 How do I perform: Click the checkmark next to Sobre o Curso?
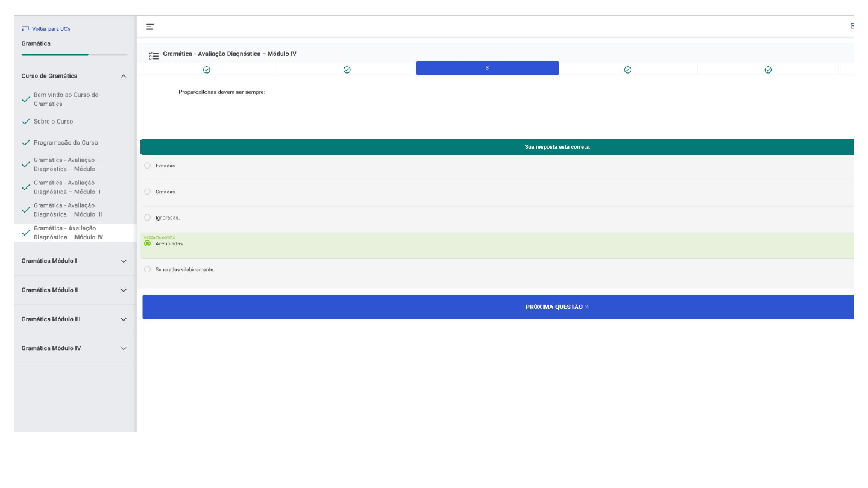pos(25,122)
